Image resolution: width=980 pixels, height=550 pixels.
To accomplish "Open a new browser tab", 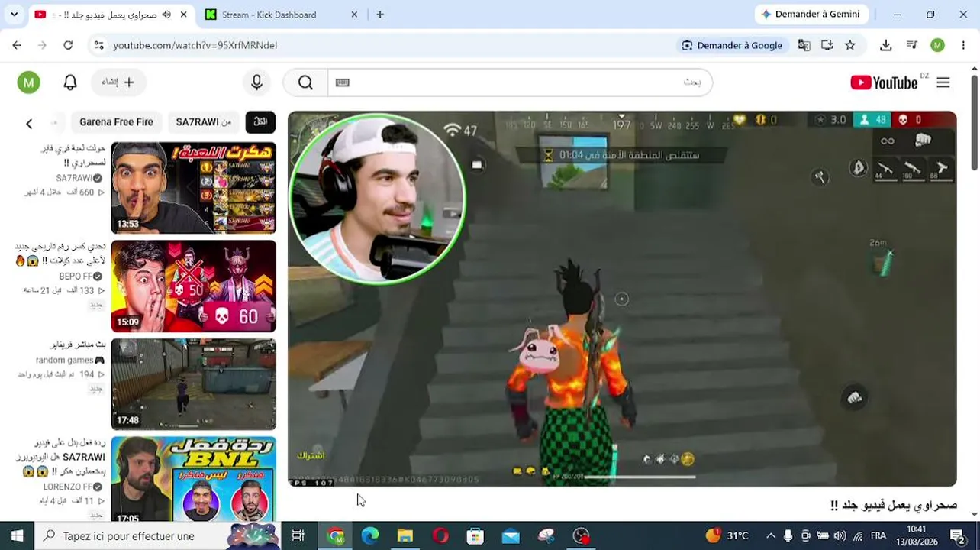I will [380, 15].
